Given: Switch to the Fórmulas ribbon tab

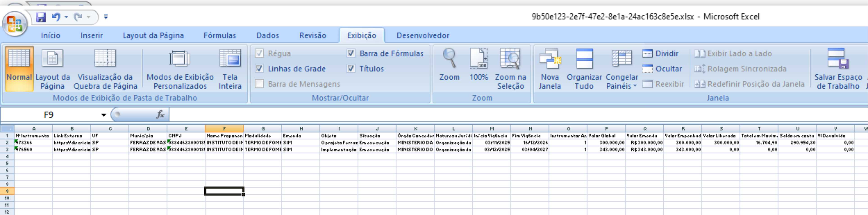Looking at the screenshot, I should click(x=219, y=36).
